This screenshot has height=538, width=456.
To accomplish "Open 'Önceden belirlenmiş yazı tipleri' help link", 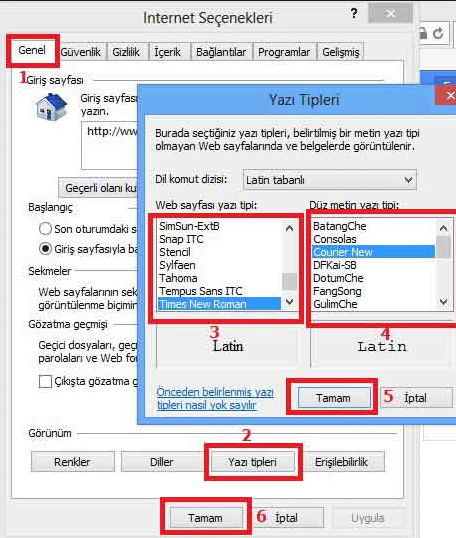I will point(215,399).
